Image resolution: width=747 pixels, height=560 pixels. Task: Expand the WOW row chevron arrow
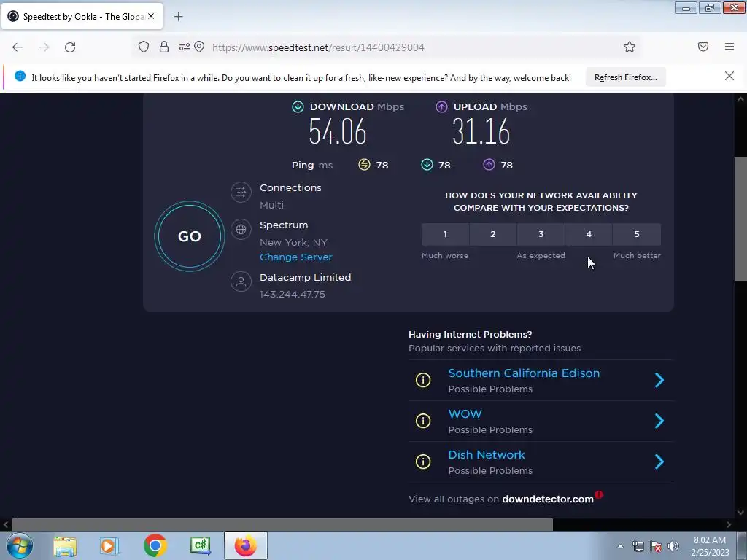[x=659, y=421]
